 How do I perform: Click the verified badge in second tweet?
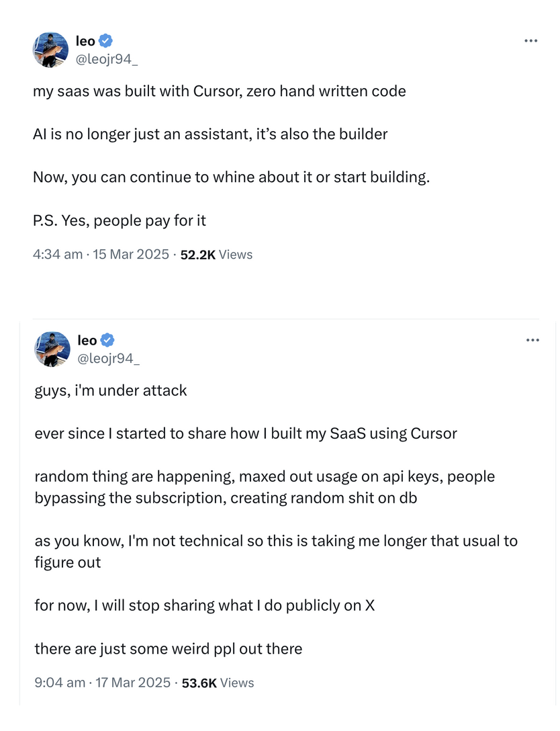pos(107,340)
